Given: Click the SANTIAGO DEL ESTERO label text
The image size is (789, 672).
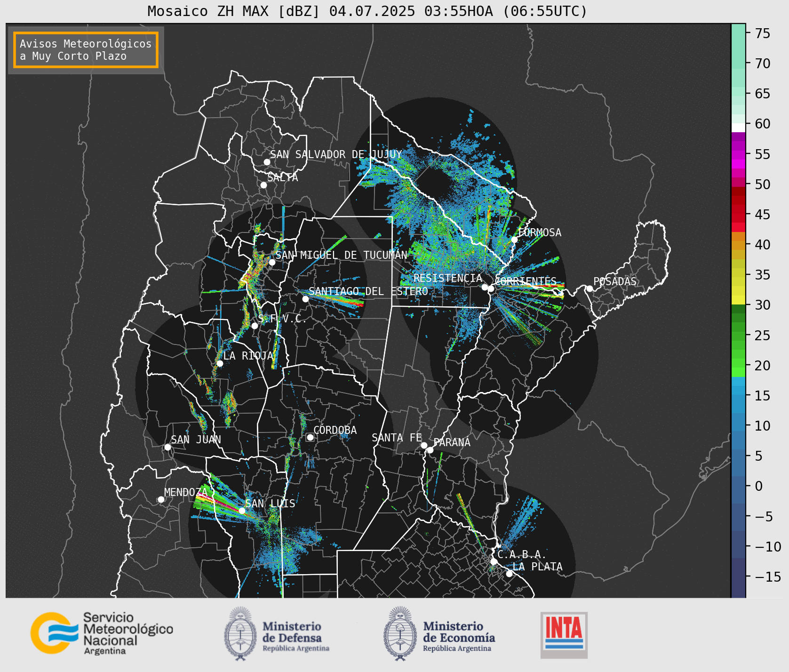Looking at the screenshot, I should (x=368, y=291).
